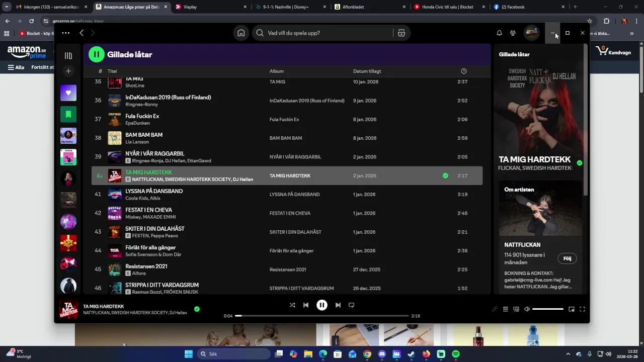Click the plus create-playlist button
Viewport: 644px width, 362px height.
click(68, 71)
